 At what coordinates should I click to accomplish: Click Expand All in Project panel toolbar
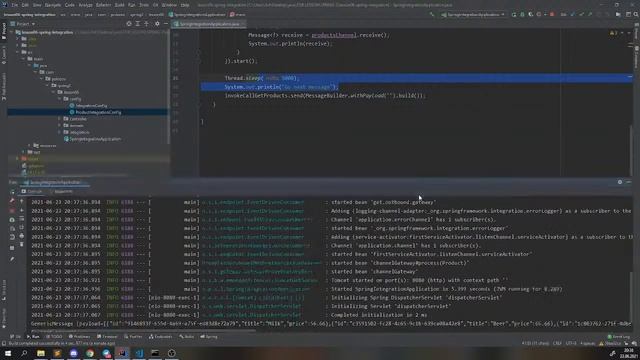pyautogui.click(x=138, y=24)
